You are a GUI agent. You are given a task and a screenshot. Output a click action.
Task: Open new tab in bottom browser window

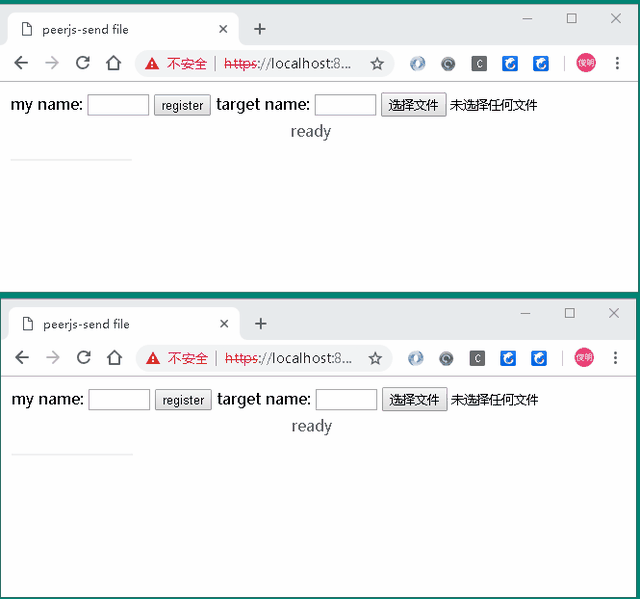click(261, 324)
